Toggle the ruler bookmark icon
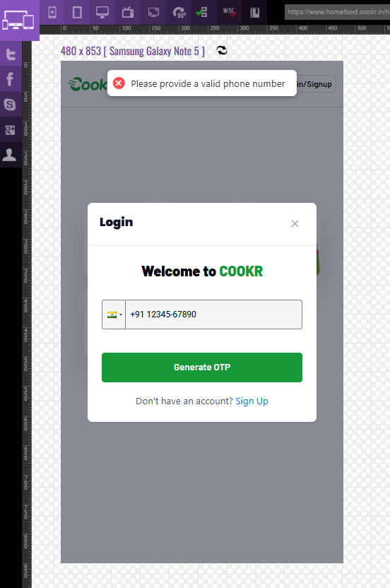The height and width of the screenshot is (588, 390). (254, 13)
